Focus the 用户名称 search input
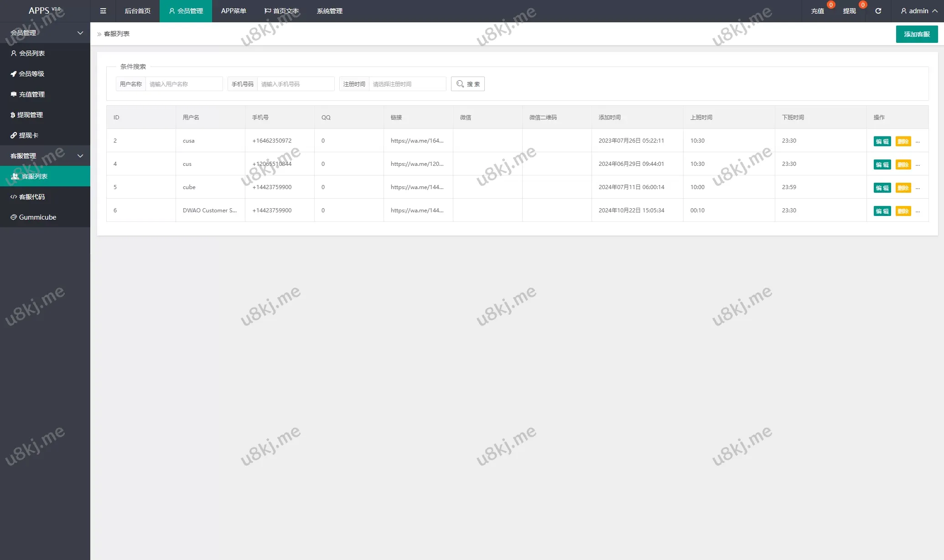 coord(184,84)
